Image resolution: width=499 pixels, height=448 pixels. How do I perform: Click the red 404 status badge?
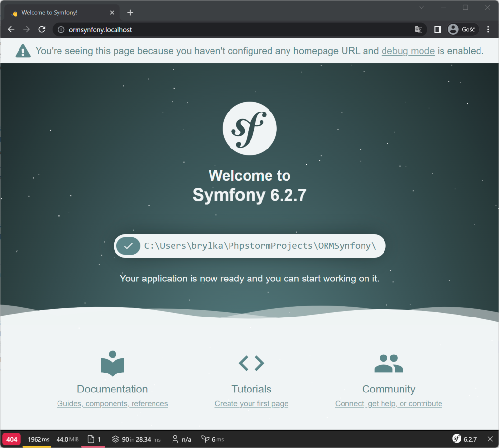point(12,439)
